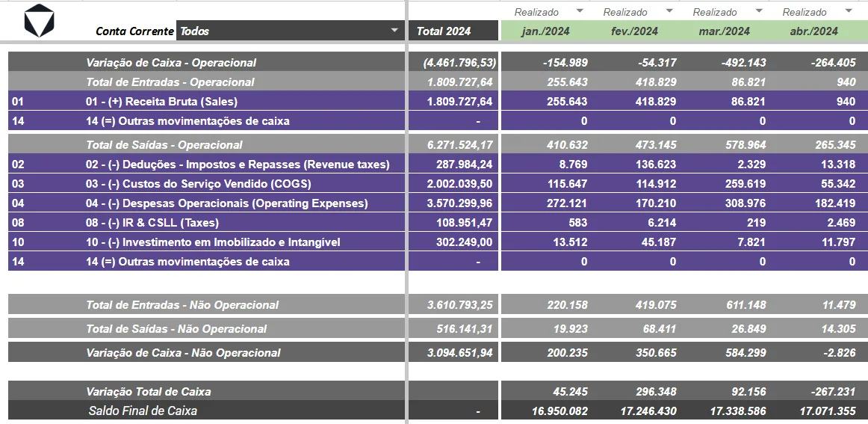Select the Variação Total de Caixa row label
868x424 pixels.
coord(149,391)
